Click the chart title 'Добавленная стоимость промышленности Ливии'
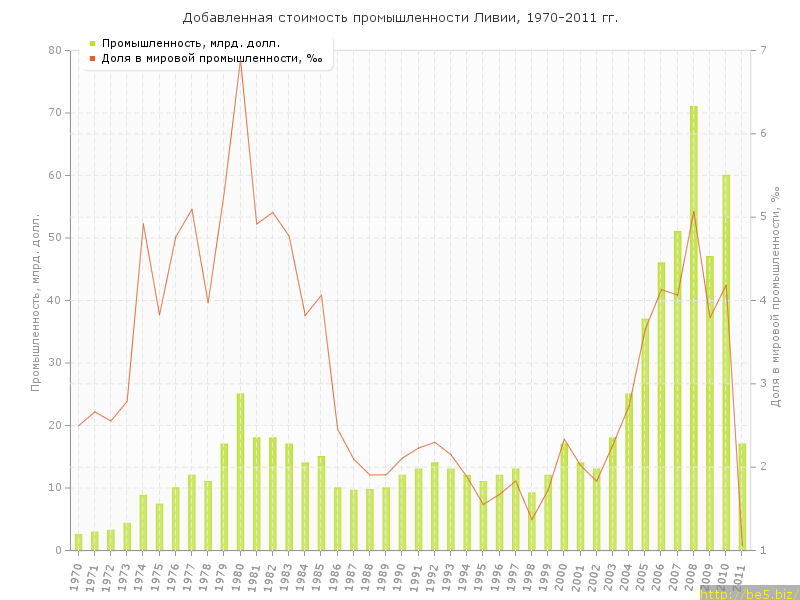 [400, 18]
